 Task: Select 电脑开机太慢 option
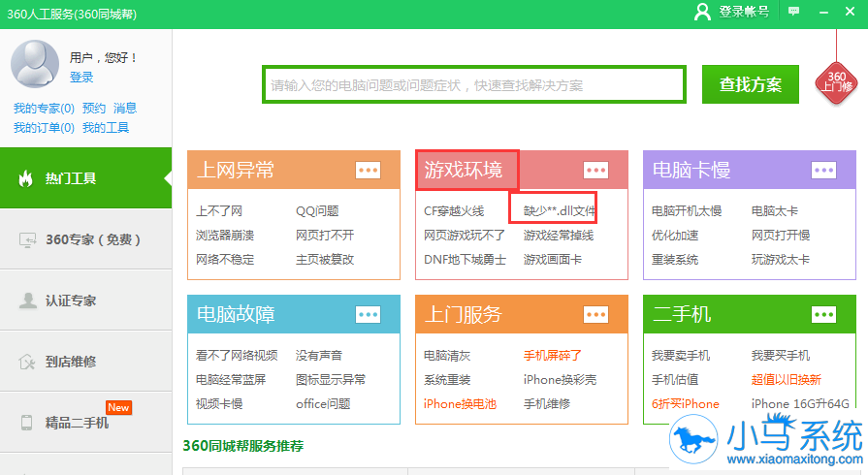pyautogui.click(x=687, y=211)
